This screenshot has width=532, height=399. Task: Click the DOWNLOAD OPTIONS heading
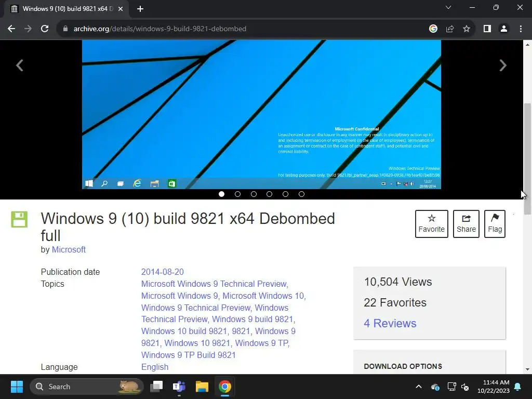[403, 366]
